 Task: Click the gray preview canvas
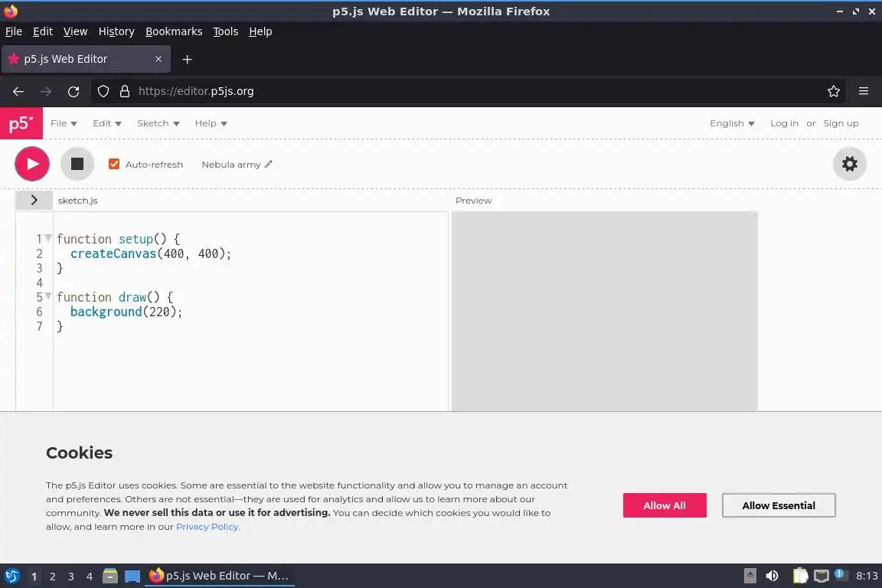point(605,311)
